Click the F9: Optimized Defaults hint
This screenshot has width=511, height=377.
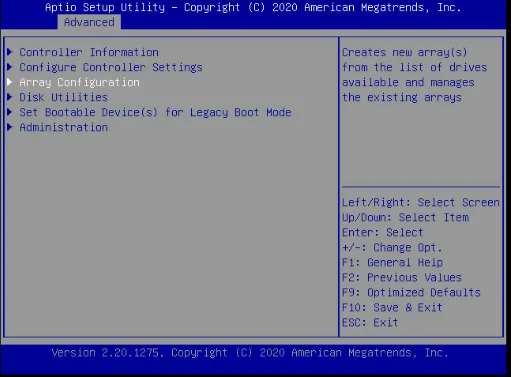(x=411, y=293)
